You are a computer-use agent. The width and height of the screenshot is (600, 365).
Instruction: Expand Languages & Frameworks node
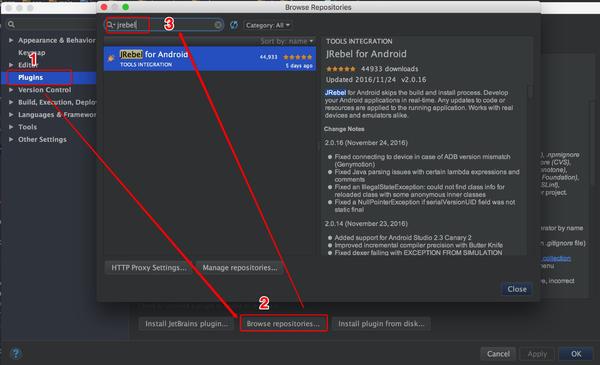click(x=11, y=115)
